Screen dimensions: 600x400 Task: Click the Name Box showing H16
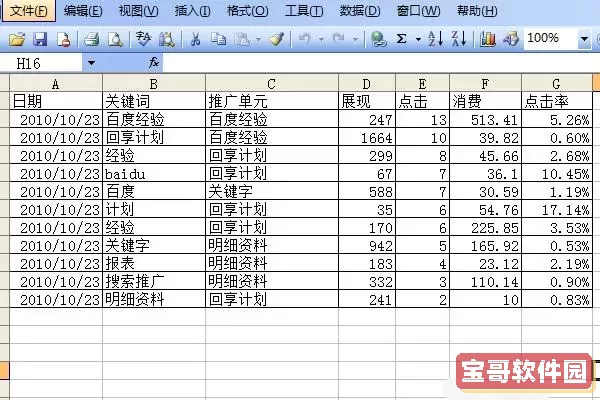pos(41,63)
